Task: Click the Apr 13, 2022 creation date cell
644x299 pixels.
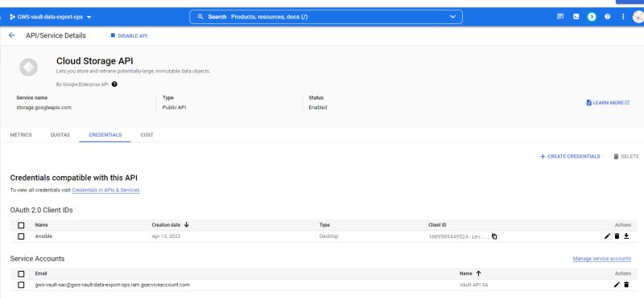Action: (166, 236)
